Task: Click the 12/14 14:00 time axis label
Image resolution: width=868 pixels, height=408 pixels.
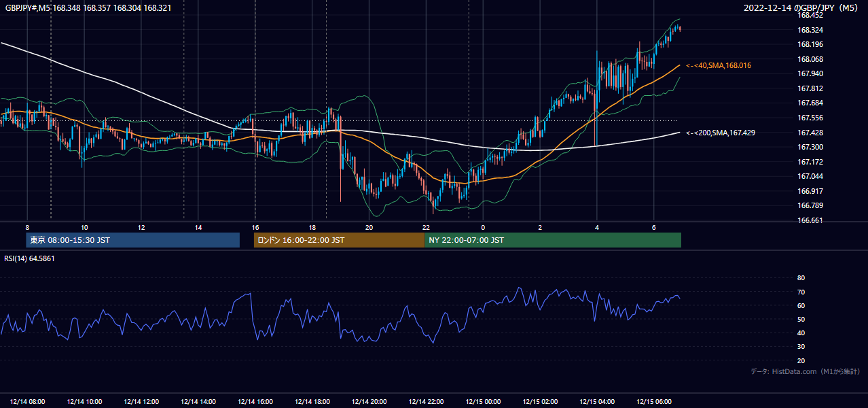Action: click(198, 402)
